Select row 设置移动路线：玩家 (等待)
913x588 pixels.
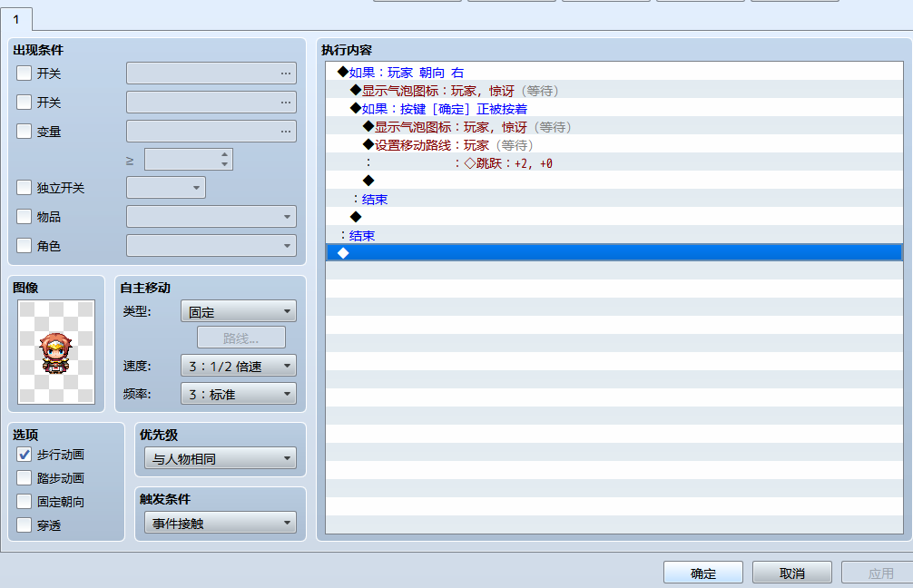point(614,144)
